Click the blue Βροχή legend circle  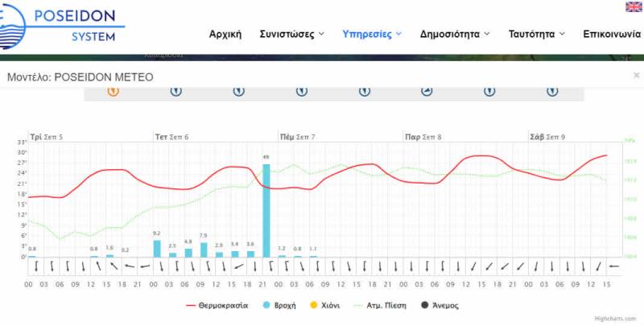(267, 306)
